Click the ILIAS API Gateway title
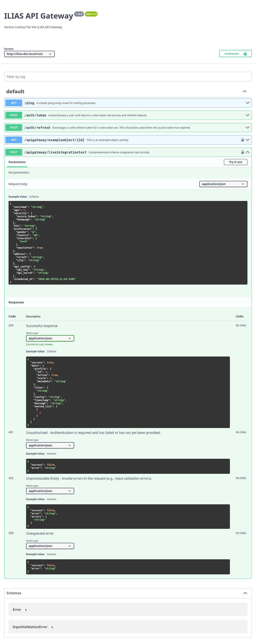Viewport: 256px width, 644px height. 38,16
